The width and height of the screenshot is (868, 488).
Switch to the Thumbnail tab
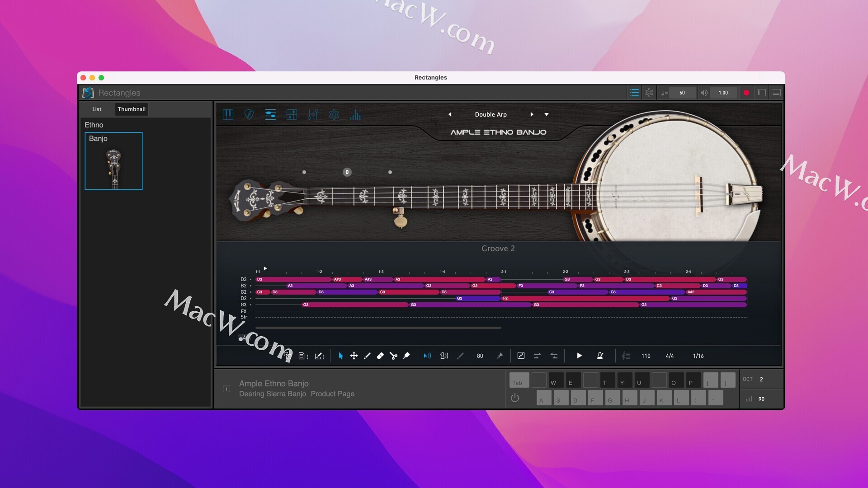click(x=132, y=109)
